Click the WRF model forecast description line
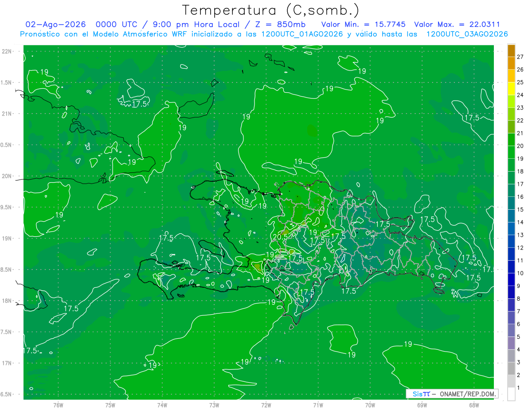 [x=264, y=34]
